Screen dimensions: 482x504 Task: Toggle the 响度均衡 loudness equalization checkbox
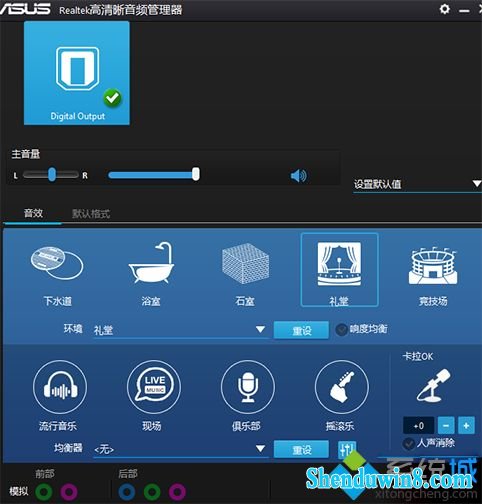341,330
